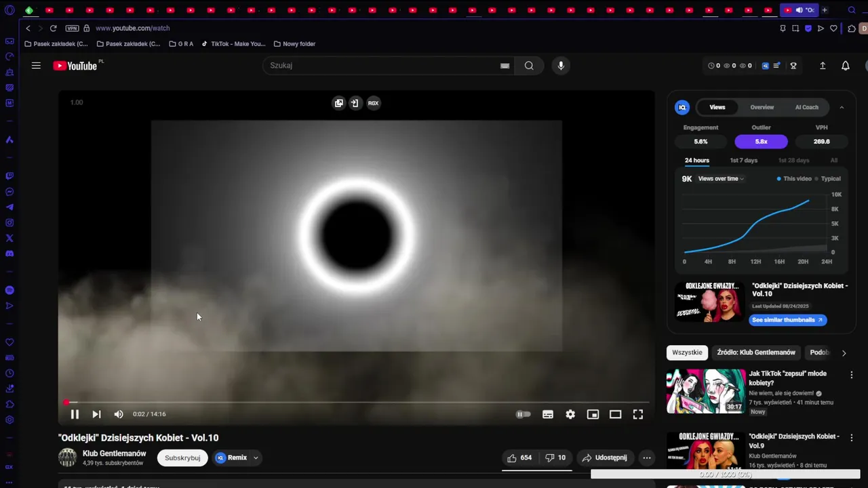Collapse the vidIQ panel chevron
Image resolution: width=868 pixels, height=488 pixels.
[x=842, y=107]
